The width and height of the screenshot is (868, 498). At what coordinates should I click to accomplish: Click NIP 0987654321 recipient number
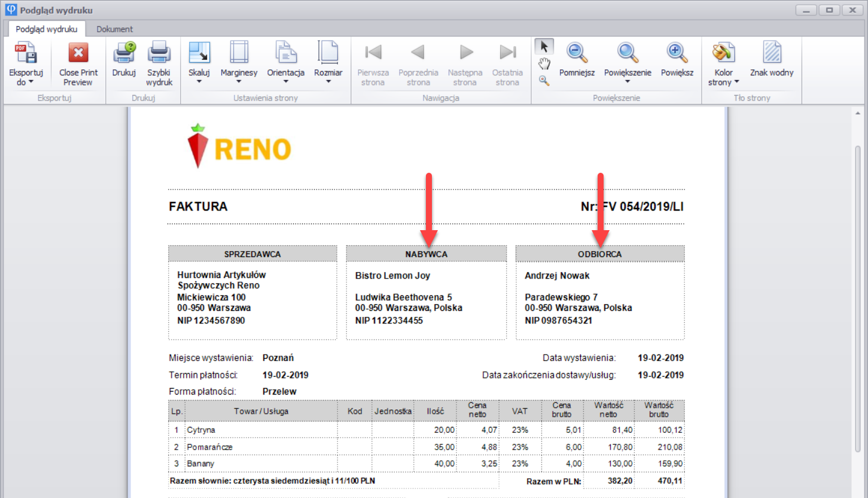[x=559, y=320]
